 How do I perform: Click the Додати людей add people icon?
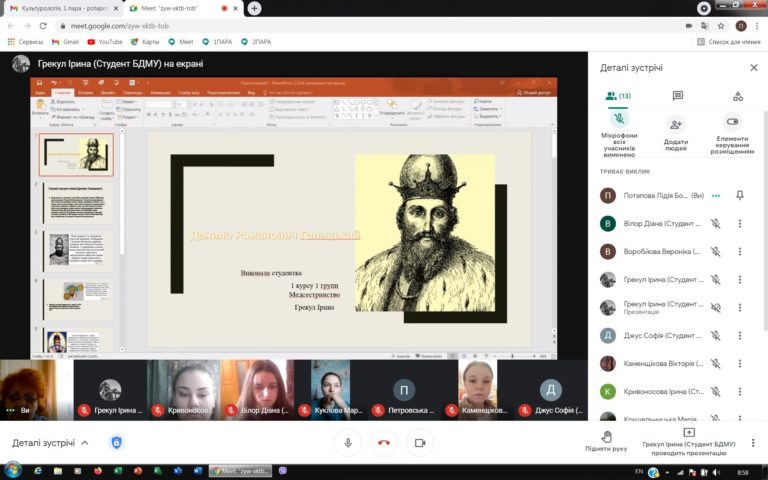[x=676, y=125]
